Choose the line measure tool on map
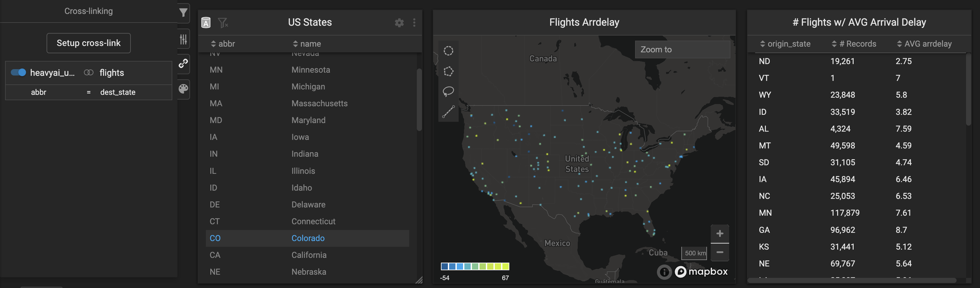 [448, 112]
